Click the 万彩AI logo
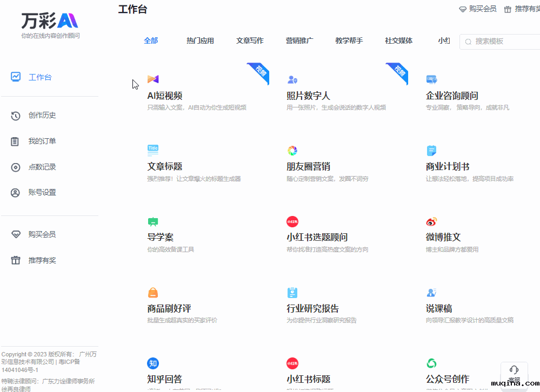This screenshot has height=392, width=540. point(50,21)
